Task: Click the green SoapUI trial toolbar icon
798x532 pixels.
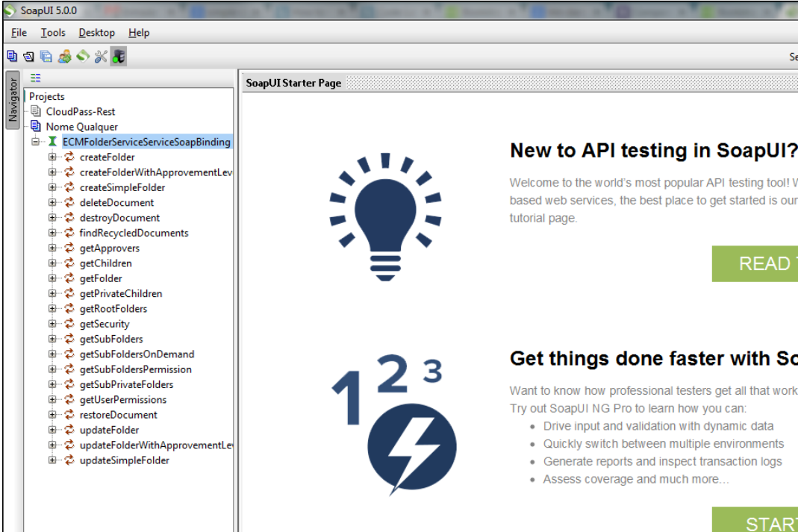Action: click(x=83, y=56)
